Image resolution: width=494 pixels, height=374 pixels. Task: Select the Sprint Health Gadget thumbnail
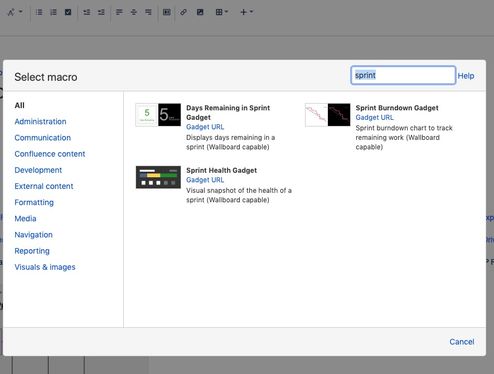point(158,177)
